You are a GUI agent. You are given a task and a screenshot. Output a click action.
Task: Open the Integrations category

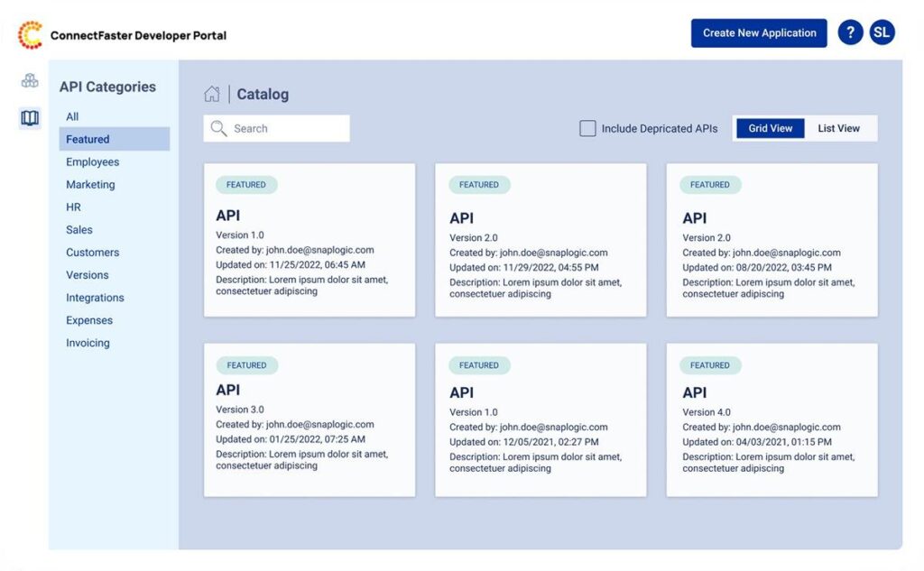click(95, 297)
